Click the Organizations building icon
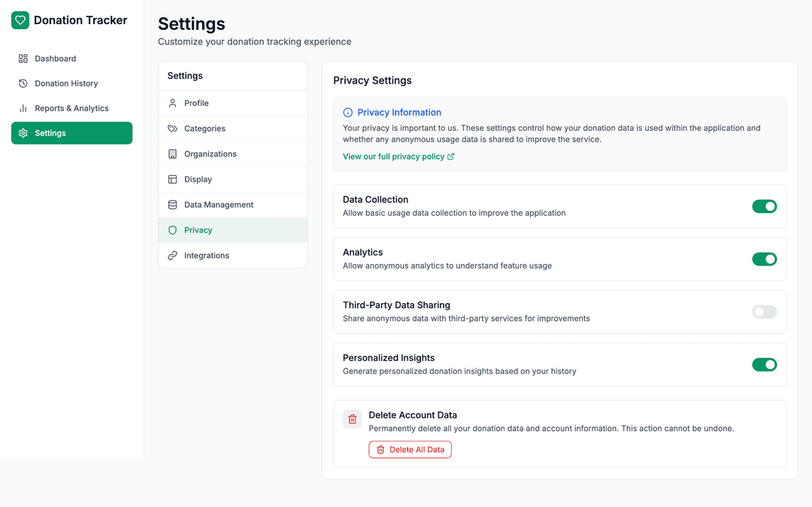This screenshot has height=507, width=812. pos(173,154)
